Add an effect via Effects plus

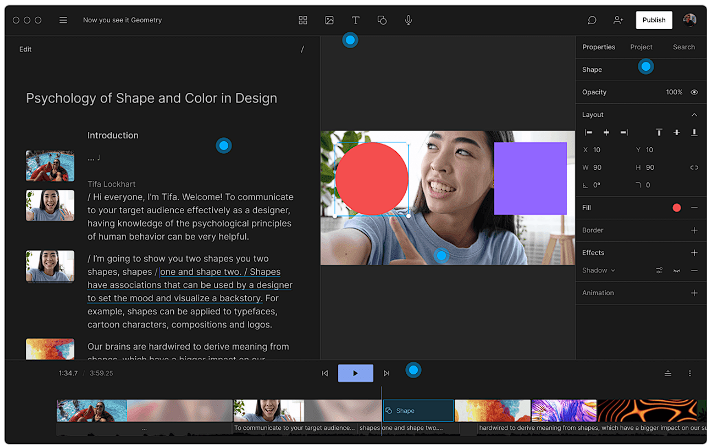(x=694, y=253)
